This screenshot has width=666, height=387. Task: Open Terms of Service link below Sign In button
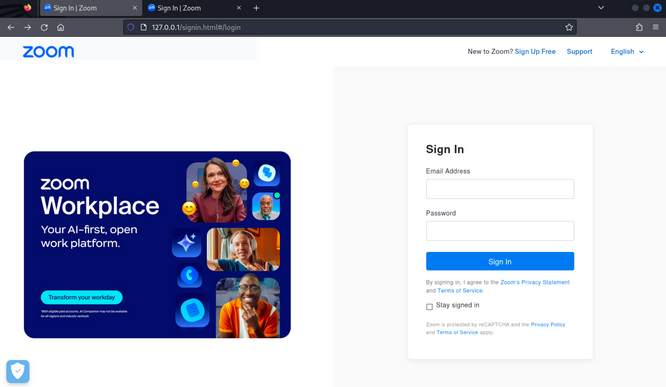[x=460, y=291]
